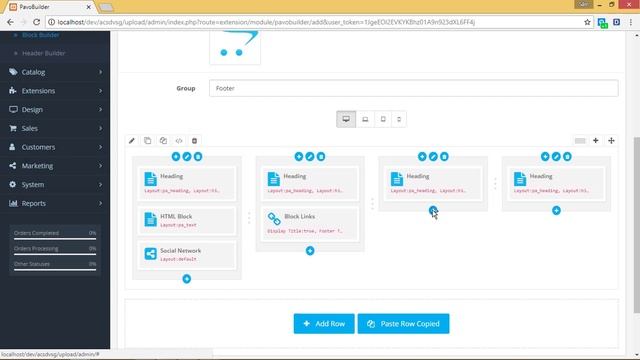This screenshot has width=640, height=360.
Task: Delete the first column
Action: click(198, 156)
